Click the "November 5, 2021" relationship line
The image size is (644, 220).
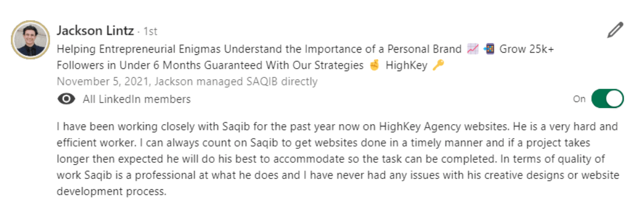(187, 81)
